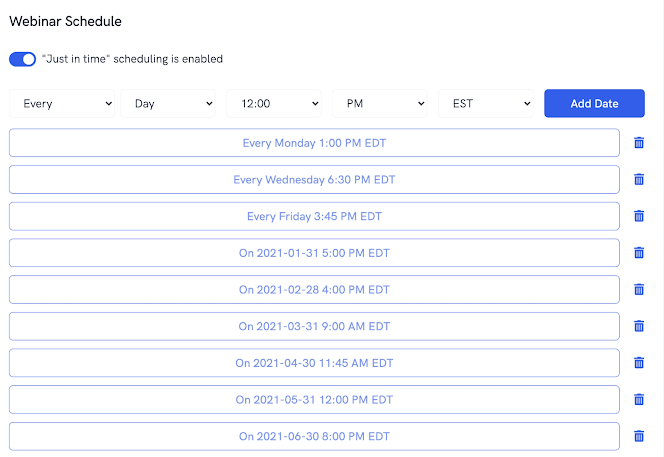Viewport: 664px width, 457px height.
Task: Delete the Every Monday 1:00 PM schedule
Action: (639, 143)
